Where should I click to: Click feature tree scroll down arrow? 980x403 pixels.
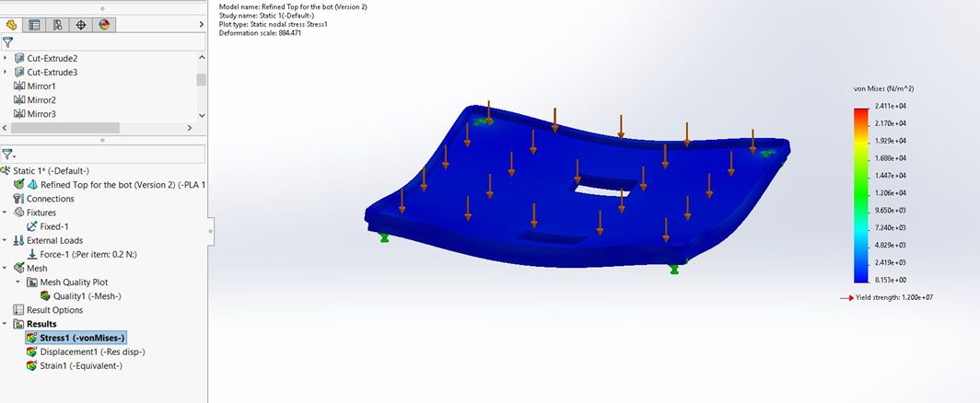pos(201,116)
